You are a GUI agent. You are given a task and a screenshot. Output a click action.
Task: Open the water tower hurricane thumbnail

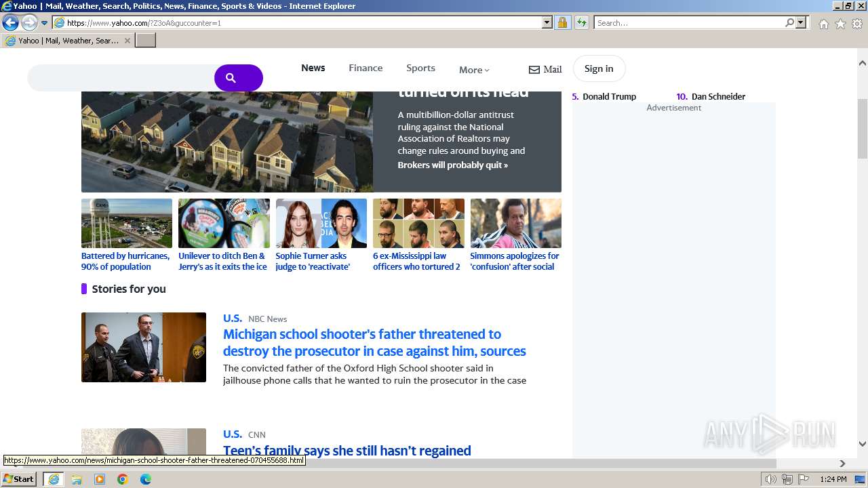point(127,223)
